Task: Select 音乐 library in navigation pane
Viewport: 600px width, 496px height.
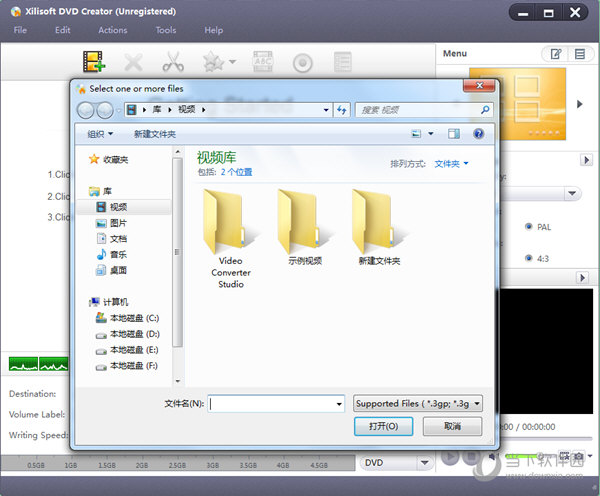Action: click(111, 255)
